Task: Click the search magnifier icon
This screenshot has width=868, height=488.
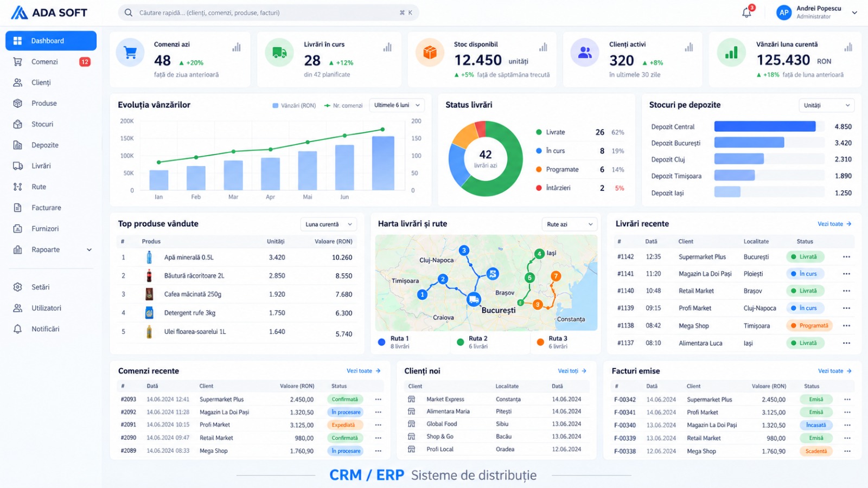Action: click(x=129, y=12)
